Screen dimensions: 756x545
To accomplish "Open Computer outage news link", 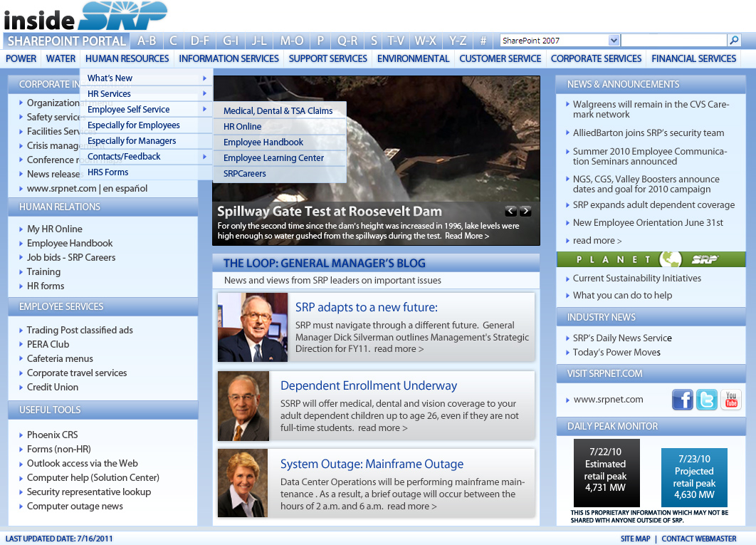I will [75, 507].
